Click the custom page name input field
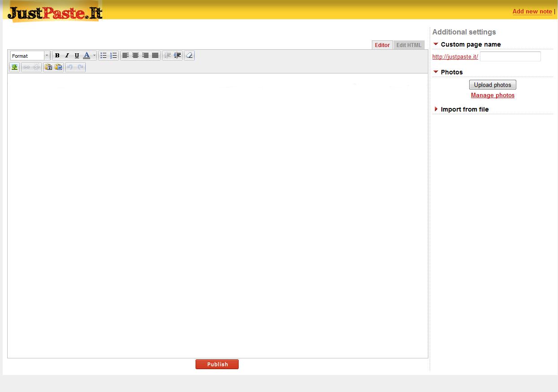558x392 pixels. coord(510,56)
